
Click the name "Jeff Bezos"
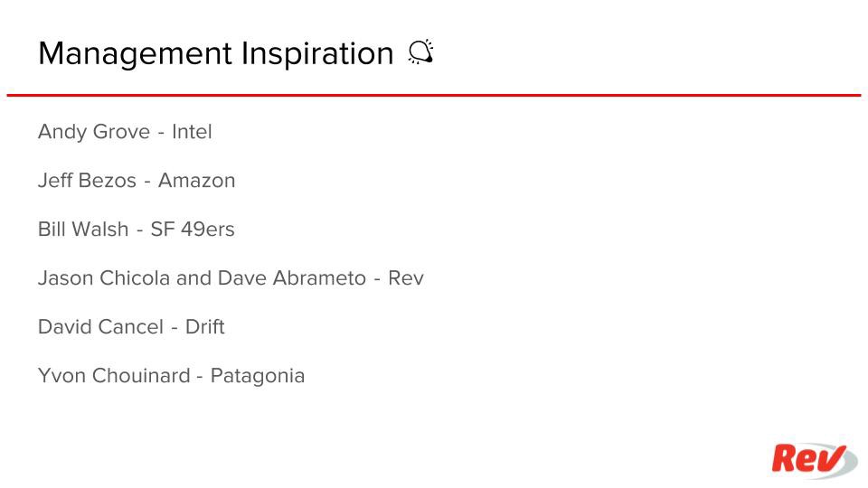click(x=87, y=181)
